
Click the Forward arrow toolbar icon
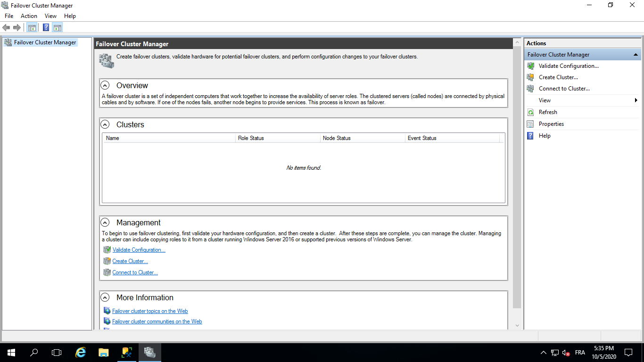(x=17, y=27)
